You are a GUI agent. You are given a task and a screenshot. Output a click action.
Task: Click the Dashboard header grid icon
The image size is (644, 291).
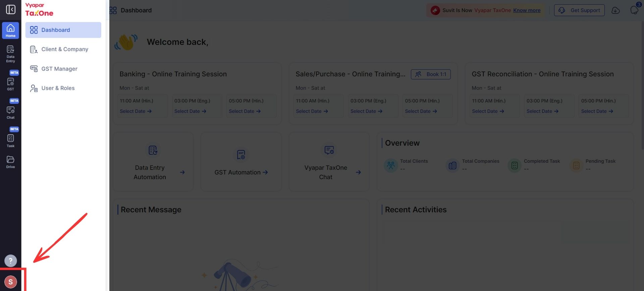click(x=113, y=10)
